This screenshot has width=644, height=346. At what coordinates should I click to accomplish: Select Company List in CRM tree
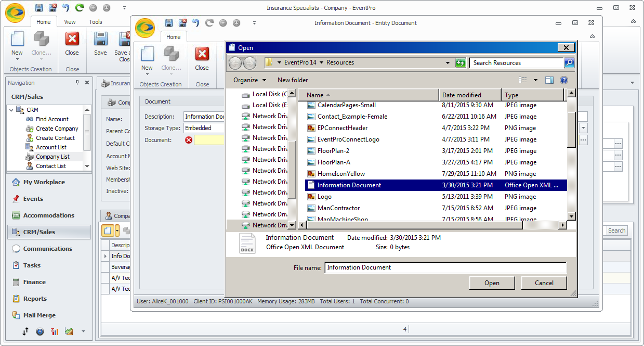pyautogui.click(x=52, y=157)
